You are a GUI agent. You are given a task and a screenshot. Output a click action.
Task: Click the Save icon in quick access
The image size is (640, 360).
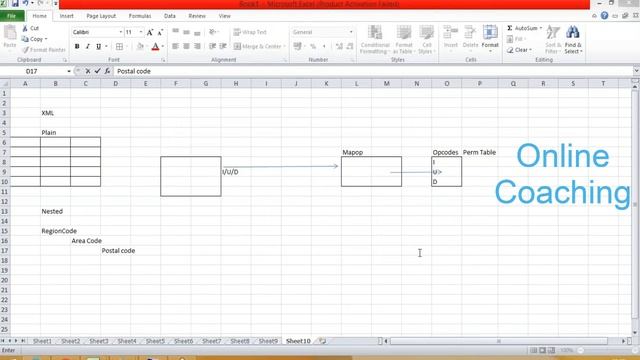15,3
